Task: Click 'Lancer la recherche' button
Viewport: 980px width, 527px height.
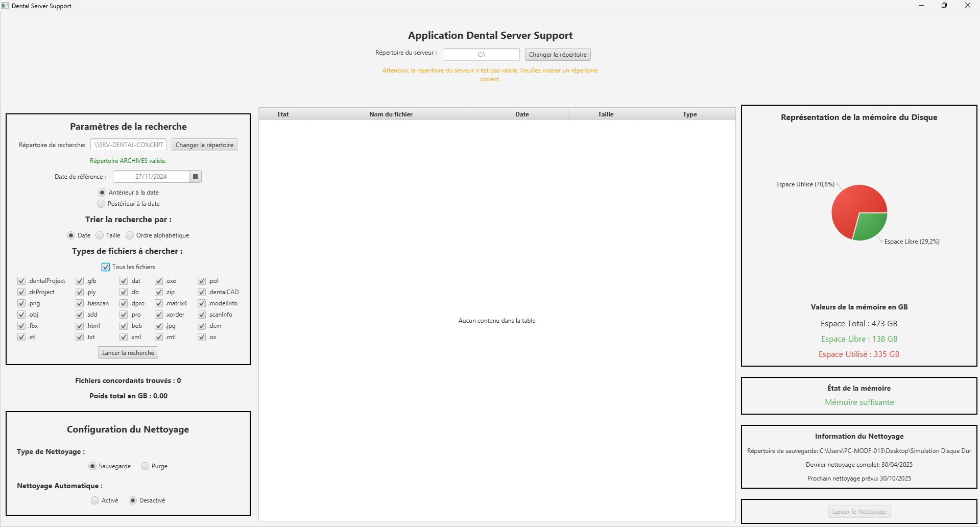Action: coord(128,352)
